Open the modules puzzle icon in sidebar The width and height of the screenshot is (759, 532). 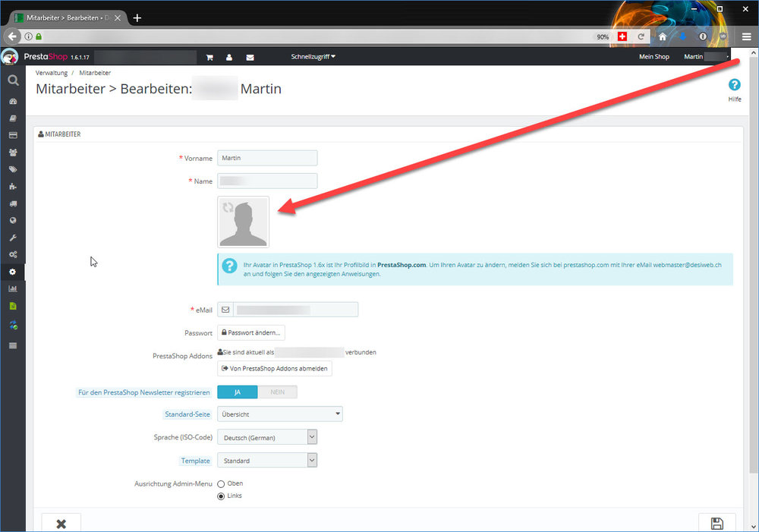[13, 187]
